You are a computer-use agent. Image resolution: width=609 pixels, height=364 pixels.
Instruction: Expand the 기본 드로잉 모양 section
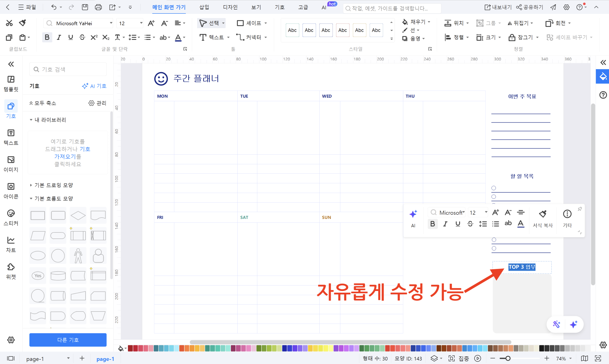click(54, 185)
